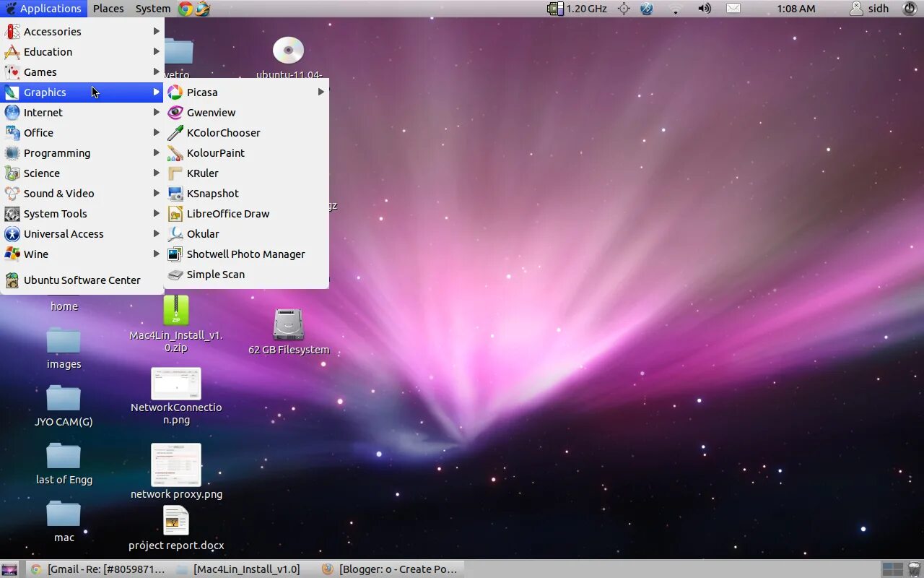Click the panel icon left of the network indicator
Image resolution: width=924 pixels, height=578 pixels.
[647, 9]
